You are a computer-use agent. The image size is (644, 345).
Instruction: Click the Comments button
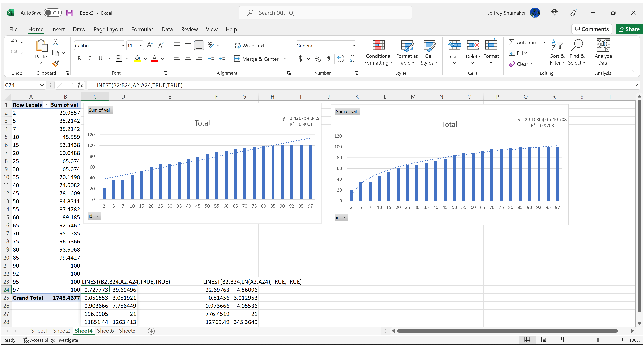[591, 29]
